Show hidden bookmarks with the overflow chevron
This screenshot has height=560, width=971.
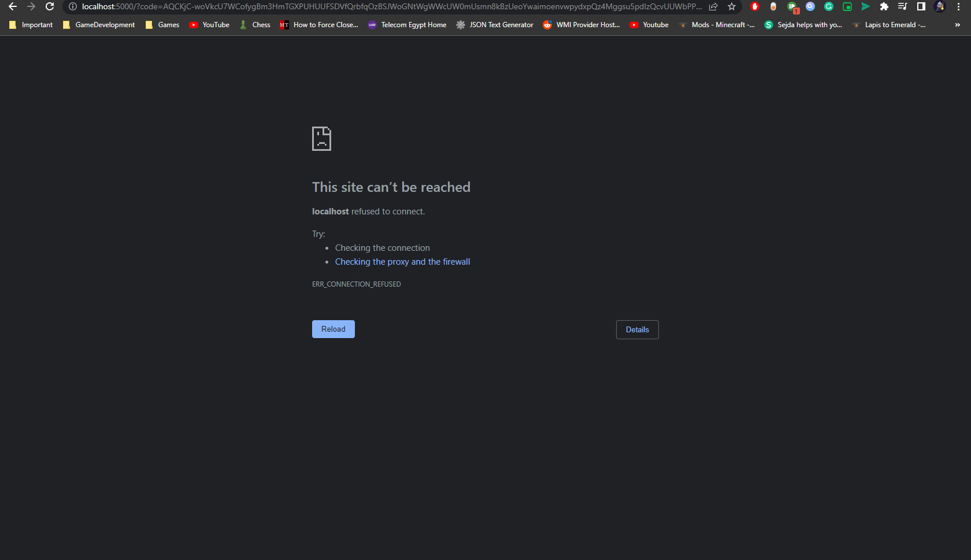pos(958,25)
